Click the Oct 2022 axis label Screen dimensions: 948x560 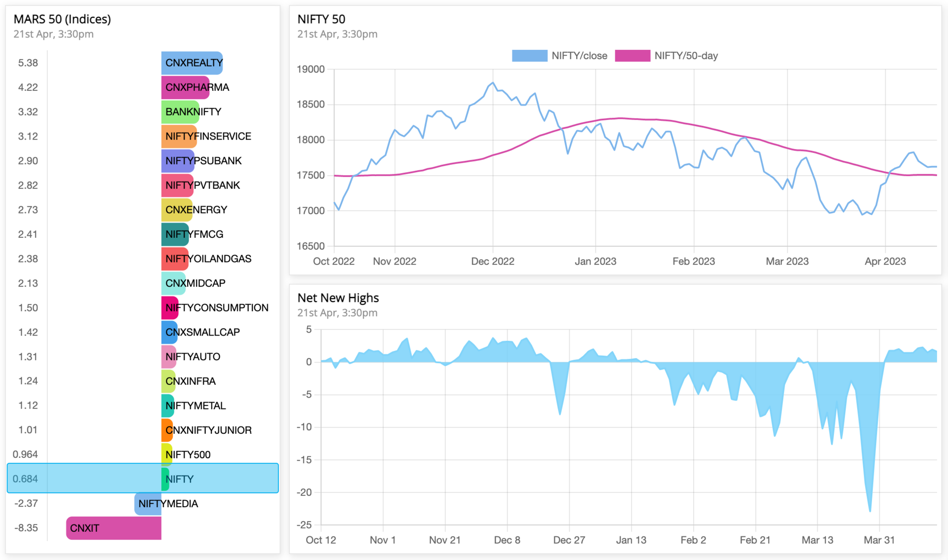click(334, 261)
